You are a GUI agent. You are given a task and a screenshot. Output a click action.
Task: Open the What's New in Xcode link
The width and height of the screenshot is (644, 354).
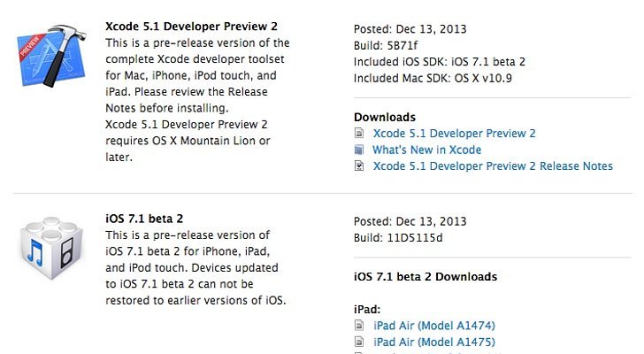(x=426, y=150)
